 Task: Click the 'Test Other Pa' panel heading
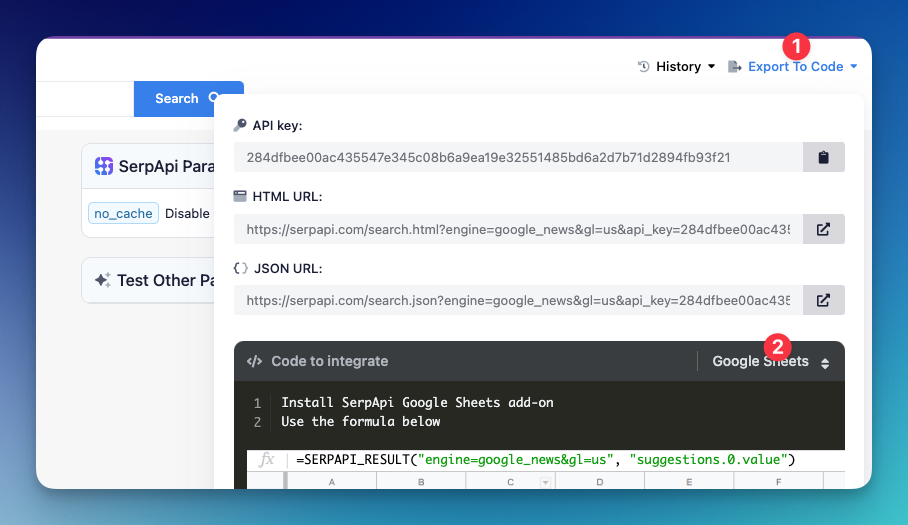point(165,280)
